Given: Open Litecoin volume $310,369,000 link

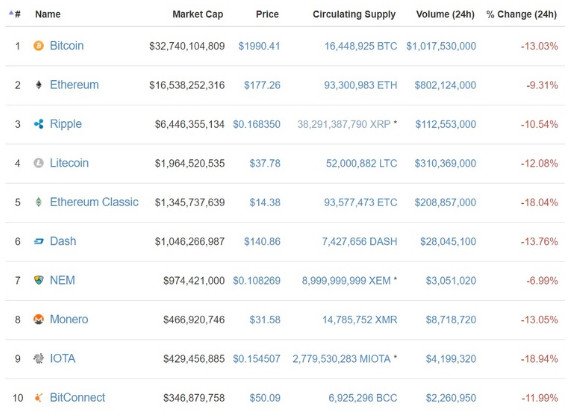Looking at the screenshot, I should pyautogui.click(x=445, y=163).
